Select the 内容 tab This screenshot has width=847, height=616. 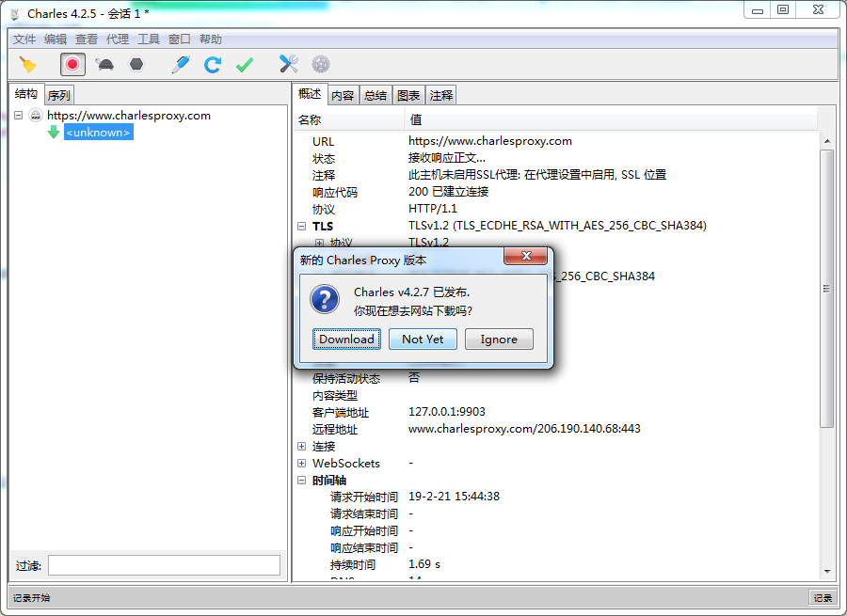343,96
